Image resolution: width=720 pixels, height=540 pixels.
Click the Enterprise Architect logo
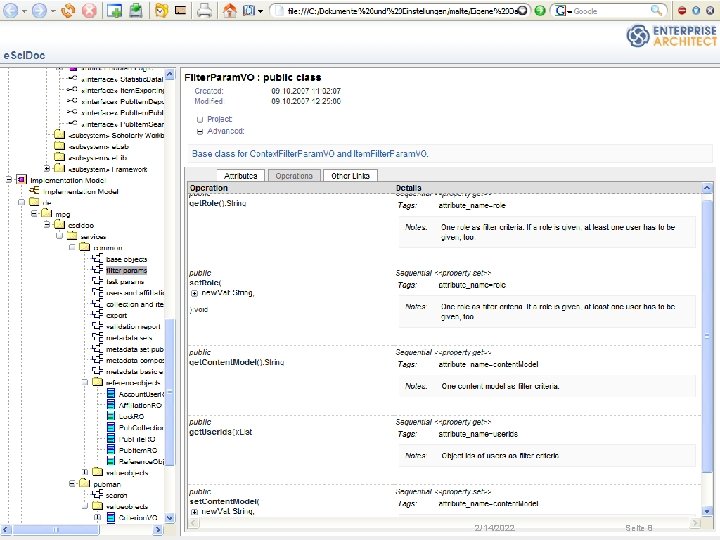[x=671, y=36]
